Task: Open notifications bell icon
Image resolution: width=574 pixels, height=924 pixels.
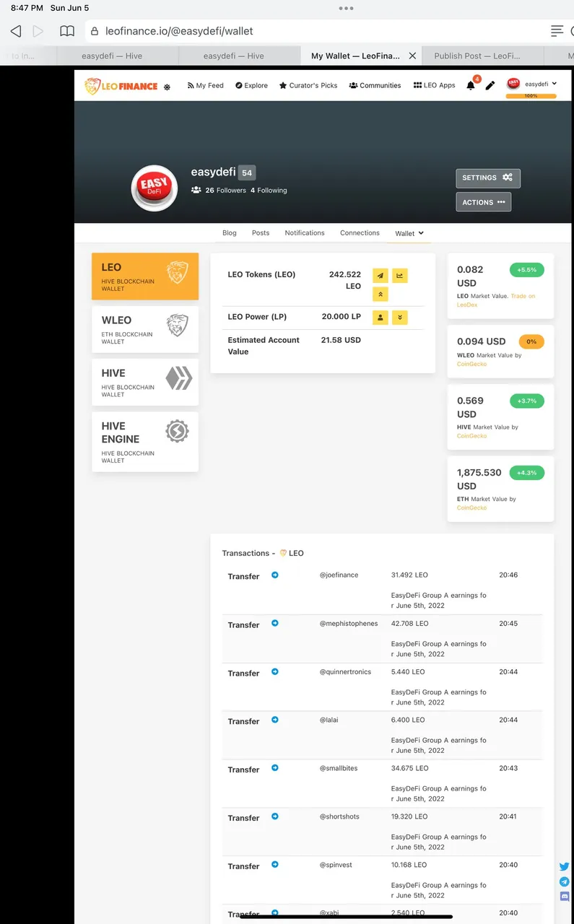Action: point(471,85)
